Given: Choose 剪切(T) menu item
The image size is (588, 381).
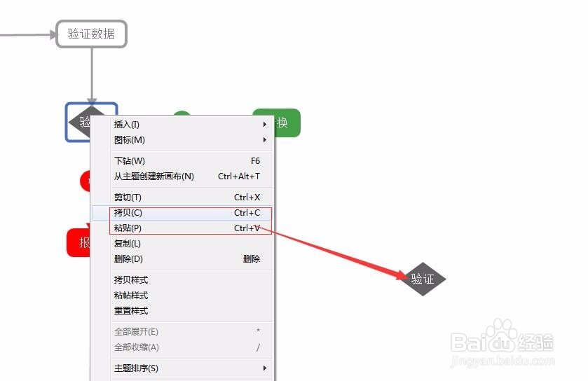Looking at the screenshot, I should 182,197.
